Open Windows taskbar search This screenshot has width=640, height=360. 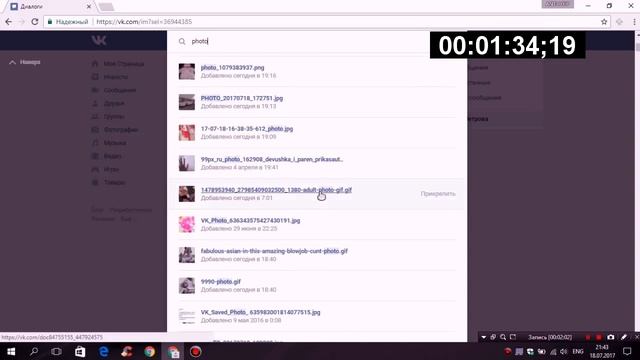pos(34,351)
